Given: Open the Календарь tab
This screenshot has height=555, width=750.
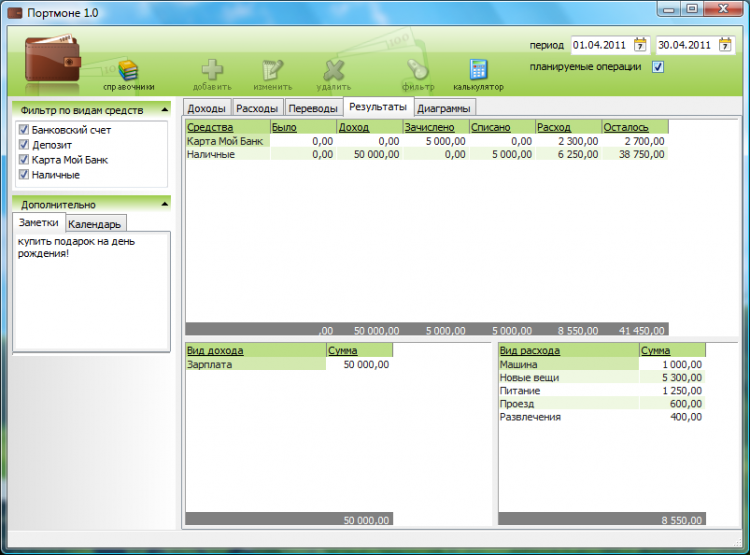Looking at the screenshot, I should coord(95,224).
